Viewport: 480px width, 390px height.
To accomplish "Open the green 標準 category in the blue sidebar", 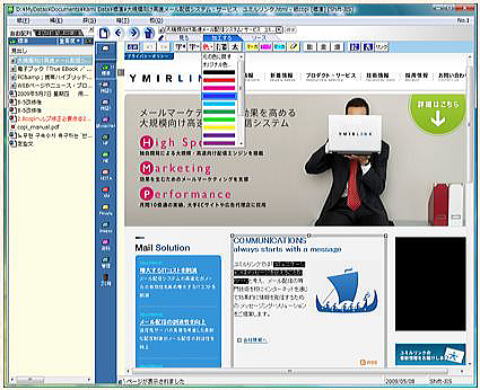I will 106,71.
